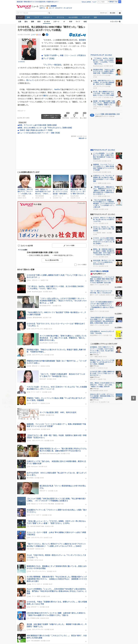Image resolution: width=138 pixels, height=644 pixels.
Task: Open the みんなの意見 navigation tab
Action: pos(73,17)
